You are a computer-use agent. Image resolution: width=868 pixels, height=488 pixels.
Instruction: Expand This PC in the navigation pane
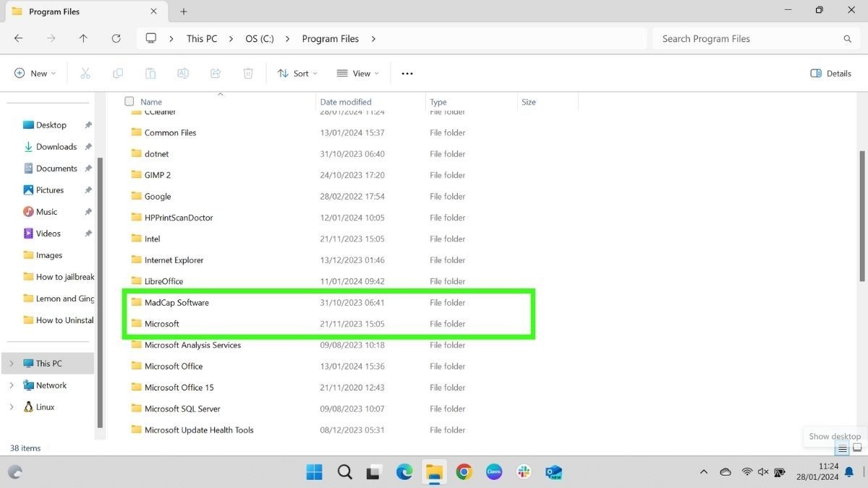12,363
